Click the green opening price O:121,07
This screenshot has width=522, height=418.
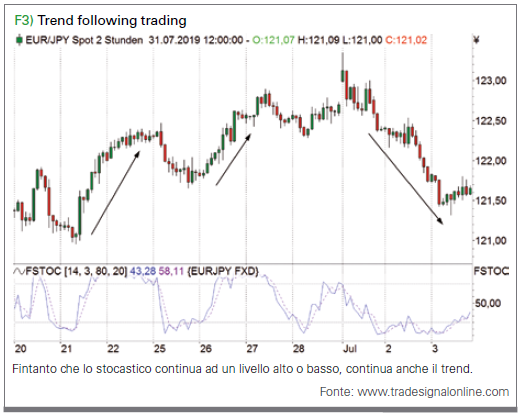tap(273, 40)
